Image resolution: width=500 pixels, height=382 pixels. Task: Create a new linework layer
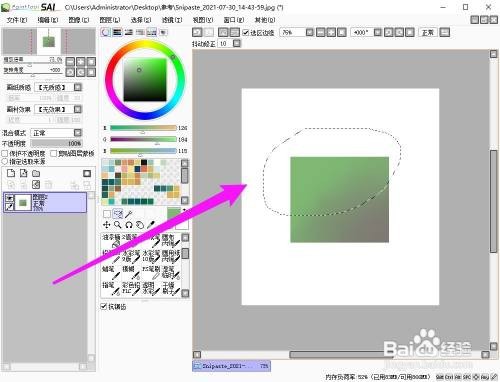(x=23, y=173)
